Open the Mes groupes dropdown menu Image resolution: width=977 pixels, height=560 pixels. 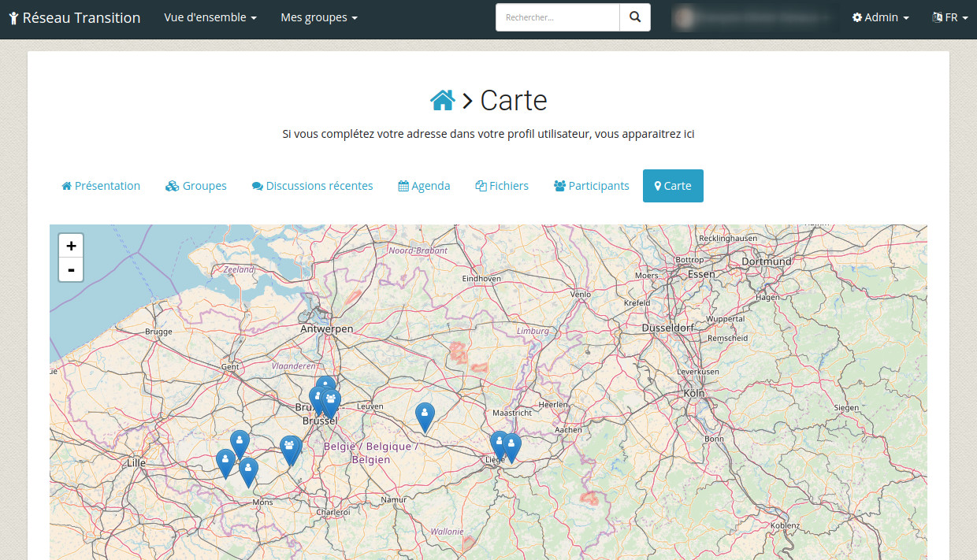click(319, 17)
